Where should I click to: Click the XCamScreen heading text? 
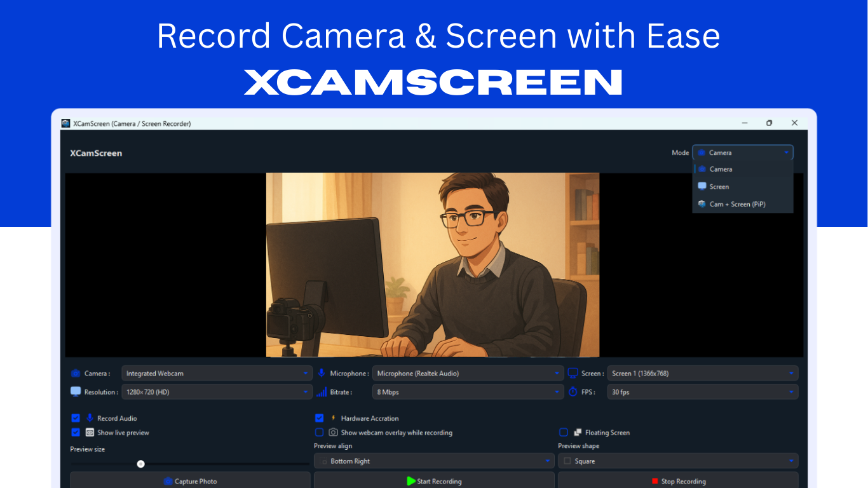point(96,153)
